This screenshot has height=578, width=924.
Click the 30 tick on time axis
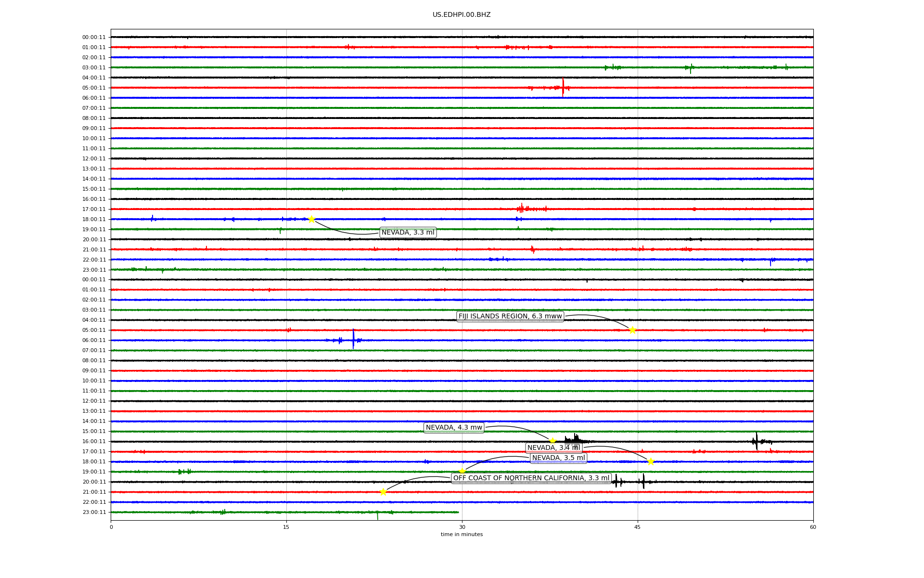[462, 527]
